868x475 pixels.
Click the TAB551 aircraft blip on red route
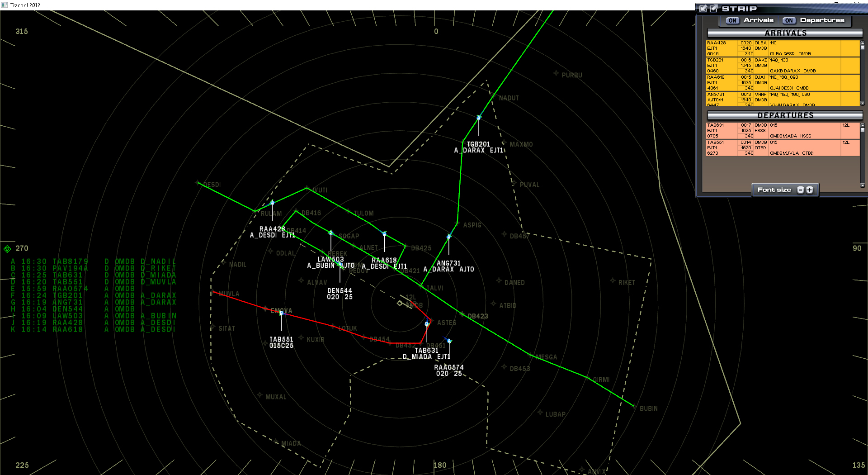[x=281, y=312]
